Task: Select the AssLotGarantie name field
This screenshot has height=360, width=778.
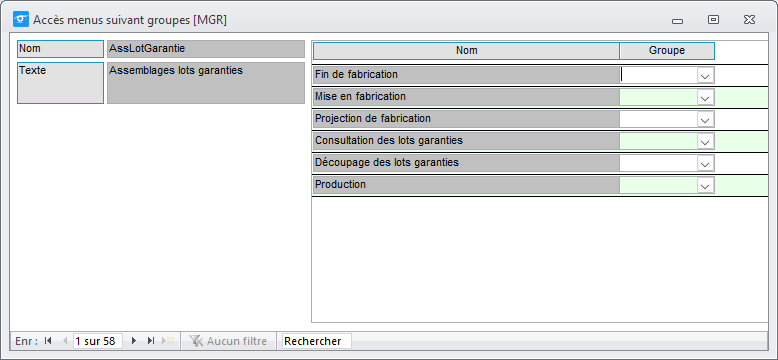Action: [206, 49]
